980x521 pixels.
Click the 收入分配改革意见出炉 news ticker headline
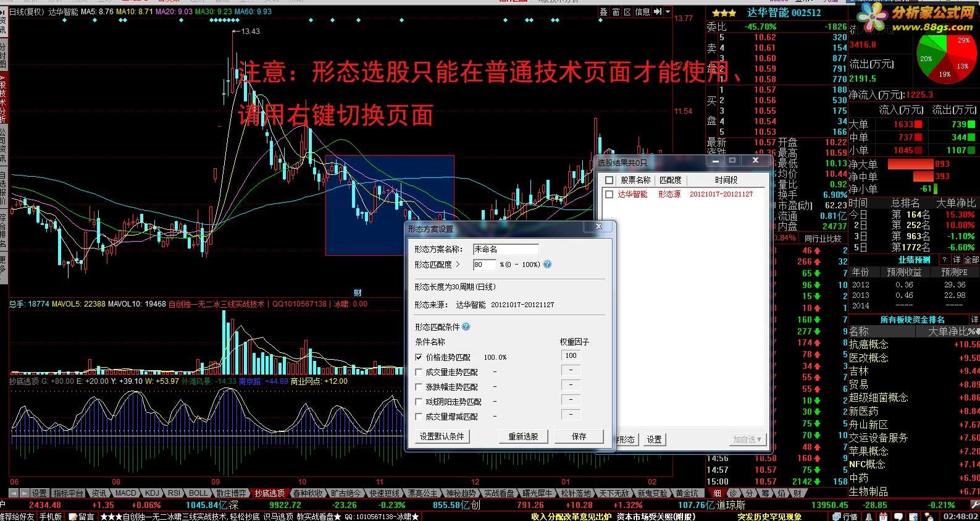pyautogui.click(x=571, y=517)
